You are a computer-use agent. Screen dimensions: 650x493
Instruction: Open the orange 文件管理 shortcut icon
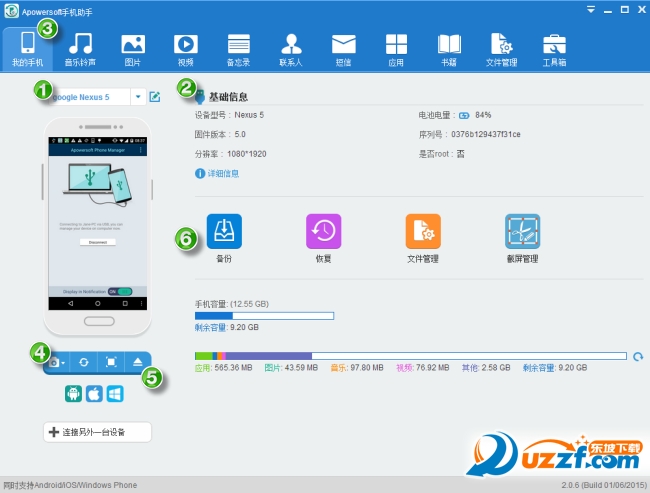(x=423, y=231)
